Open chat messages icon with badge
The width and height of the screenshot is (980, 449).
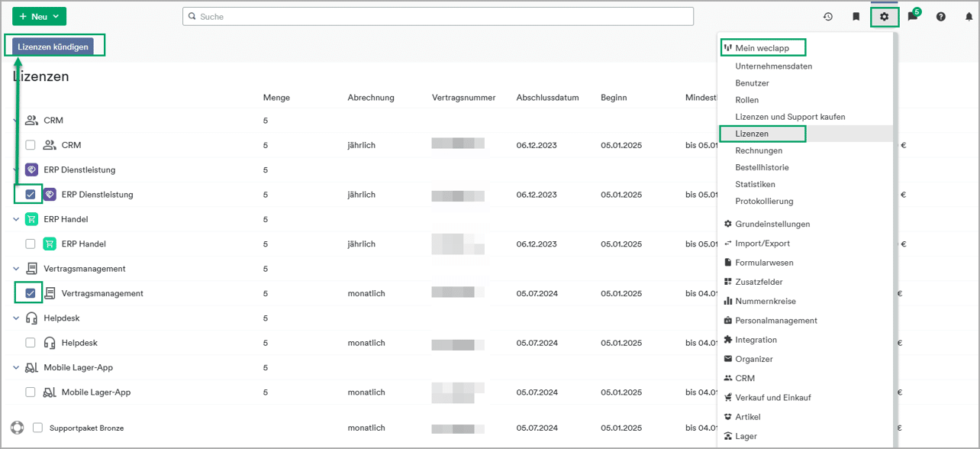click(913, 17)
